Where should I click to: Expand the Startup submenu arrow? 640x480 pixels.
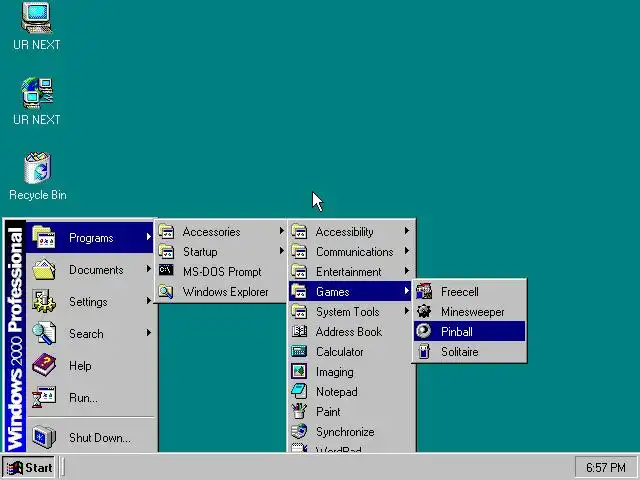point(282,251)
